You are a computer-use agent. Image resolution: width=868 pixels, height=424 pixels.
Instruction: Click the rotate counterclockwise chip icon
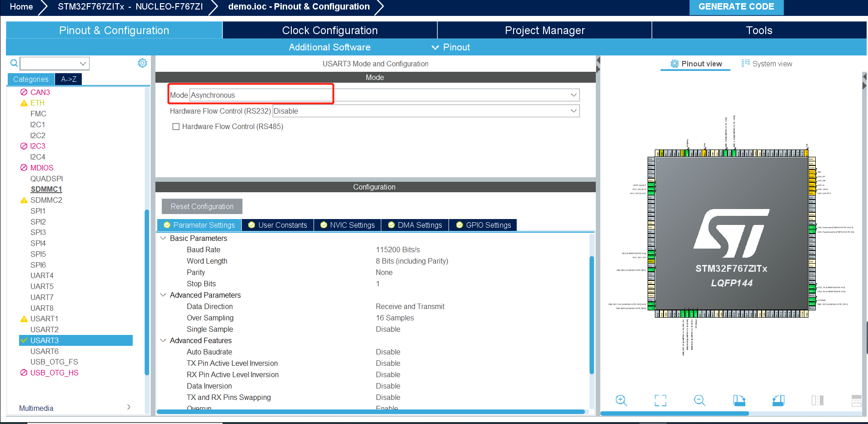[x=778, y=400]
